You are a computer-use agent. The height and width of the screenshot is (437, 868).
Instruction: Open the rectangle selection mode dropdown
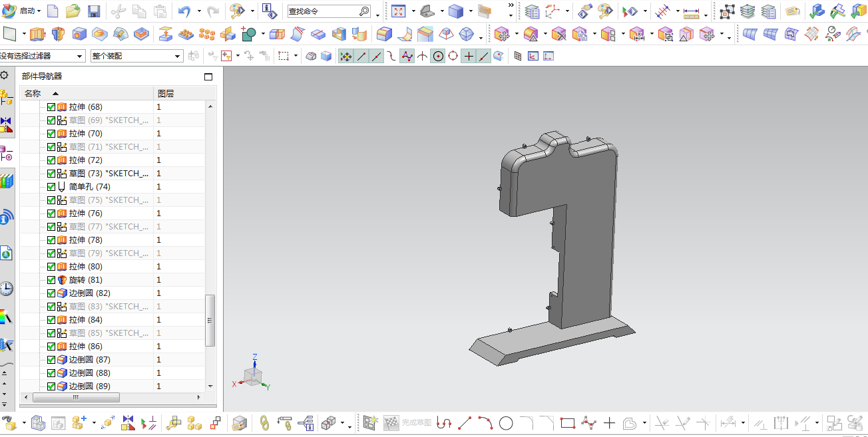click(x=296, y=57)
